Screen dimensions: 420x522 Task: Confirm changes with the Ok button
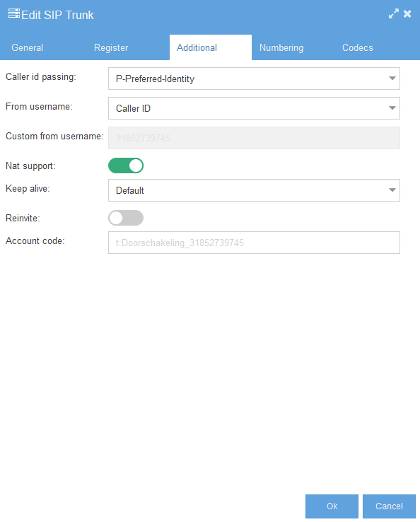(332, 506)
